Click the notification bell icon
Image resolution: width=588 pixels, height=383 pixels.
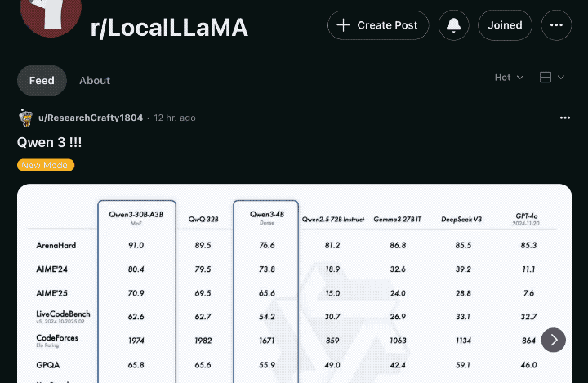[453, 25]
